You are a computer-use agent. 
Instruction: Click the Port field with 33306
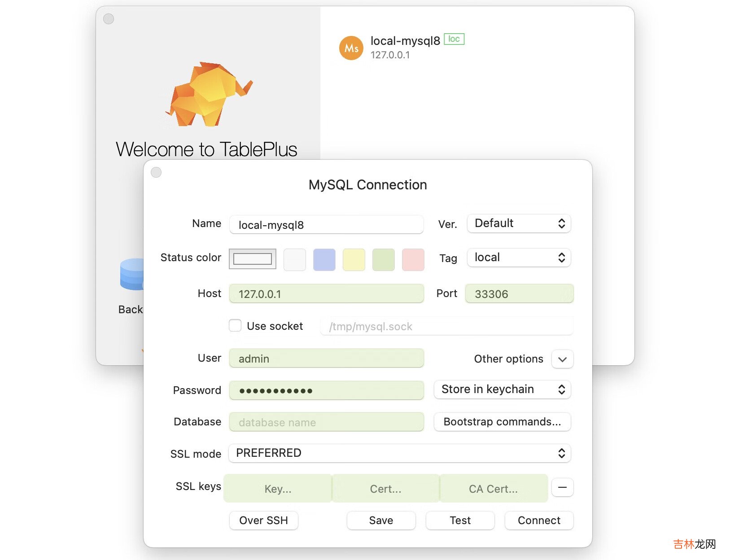519,293
